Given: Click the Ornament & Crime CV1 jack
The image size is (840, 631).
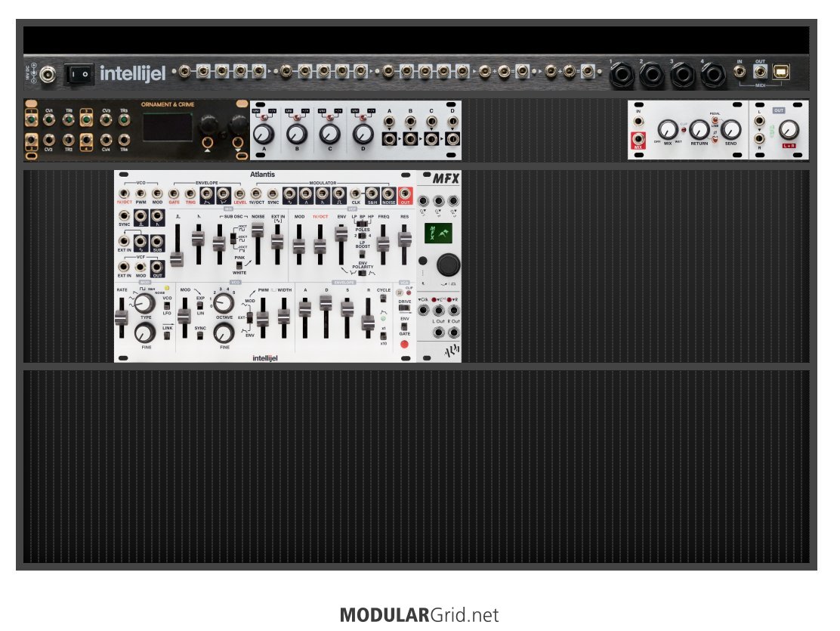Looking at the screenshot, I should [49, 119].
